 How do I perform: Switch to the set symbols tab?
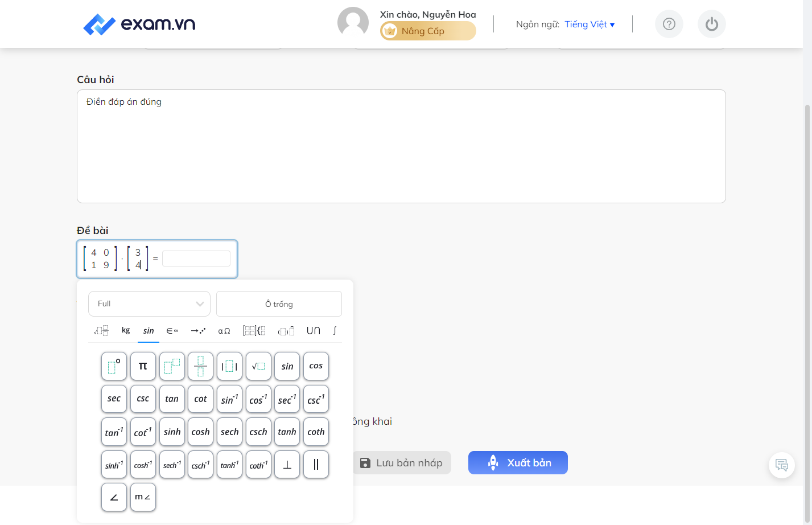172,330
